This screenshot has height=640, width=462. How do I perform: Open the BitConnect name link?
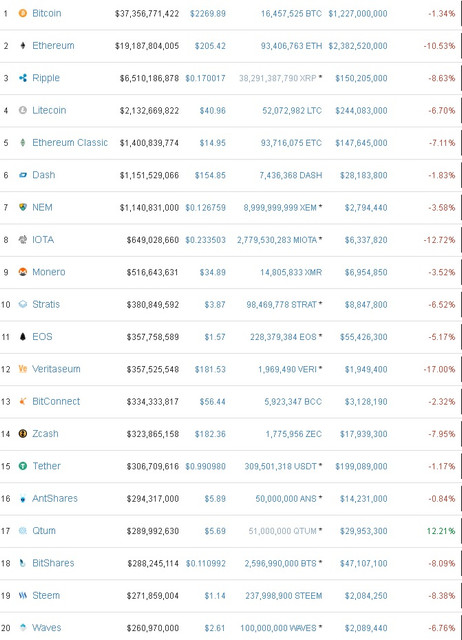[x=56, y=401]
